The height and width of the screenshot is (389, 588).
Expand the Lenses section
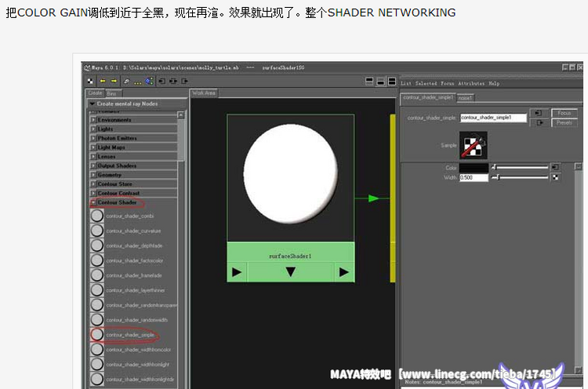pos(94,156)
